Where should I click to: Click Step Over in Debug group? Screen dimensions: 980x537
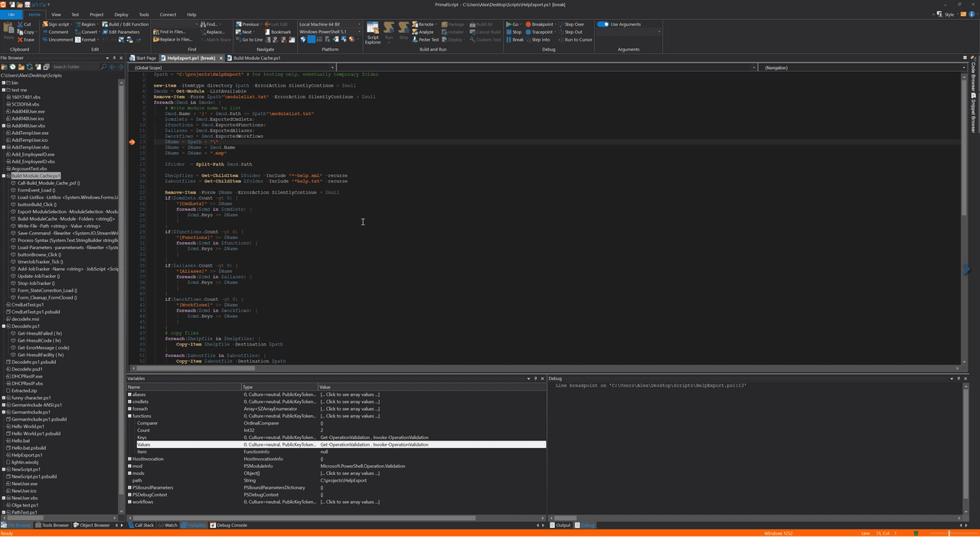(x=570, y=25)
